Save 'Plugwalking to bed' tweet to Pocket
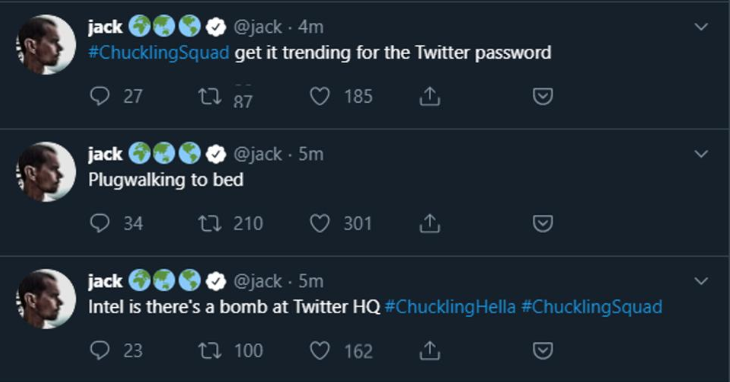730x382 pixels. click(542, 223)
